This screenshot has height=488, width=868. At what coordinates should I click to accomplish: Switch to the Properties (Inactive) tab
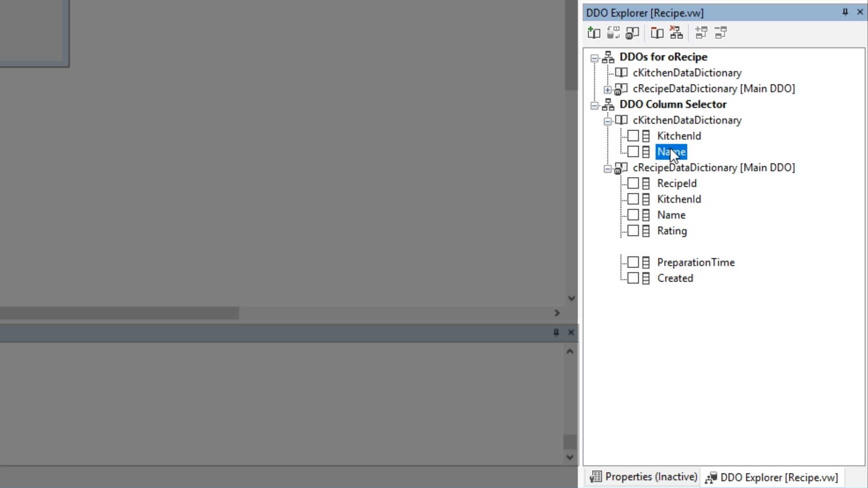point(644,477)
